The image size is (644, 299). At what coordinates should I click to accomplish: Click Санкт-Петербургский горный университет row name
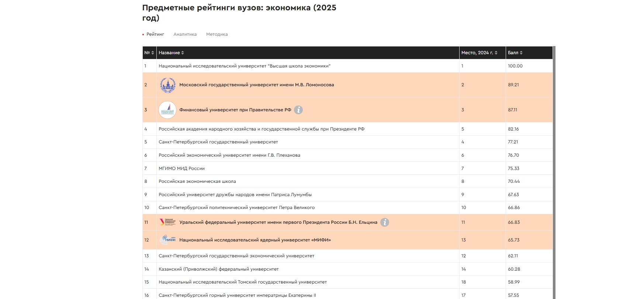pyautogui.click(x=237, y=295)
